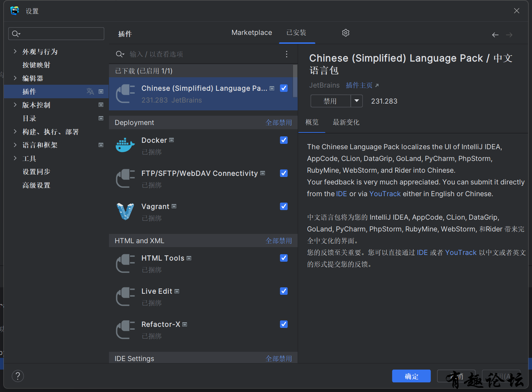Click the FTP/SFTP/WebDAV Connectivity plug icon
Viewport: 532px width, 392px height.
(x=126, y=178)
